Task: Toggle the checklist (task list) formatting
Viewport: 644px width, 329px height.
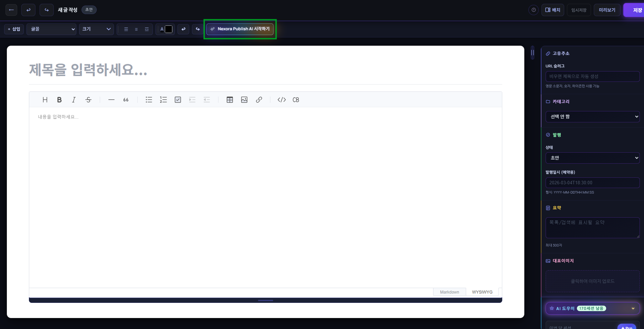Action: 178,100
